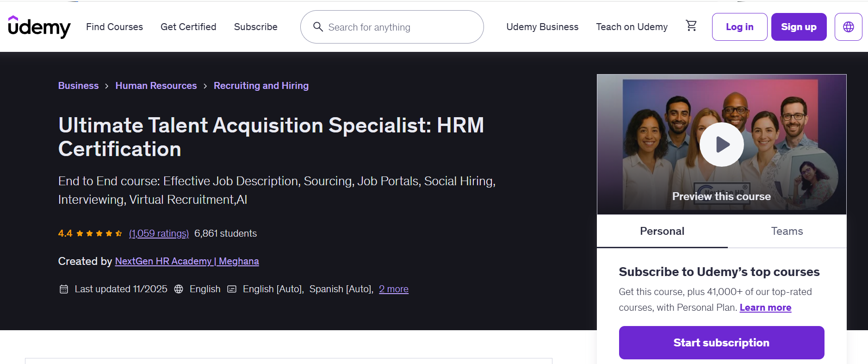Open the 1,059 ratings link

point(159,233)
